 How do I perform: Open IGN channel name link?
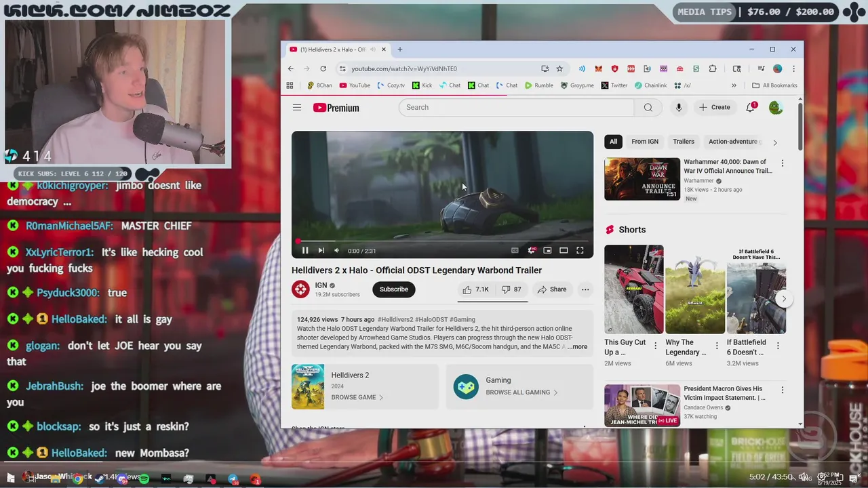coord(321,285)
